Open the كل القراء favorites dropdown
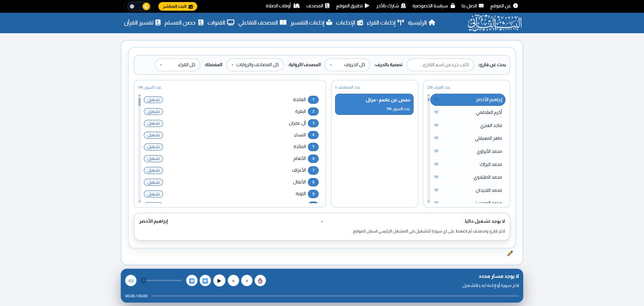 177,65
